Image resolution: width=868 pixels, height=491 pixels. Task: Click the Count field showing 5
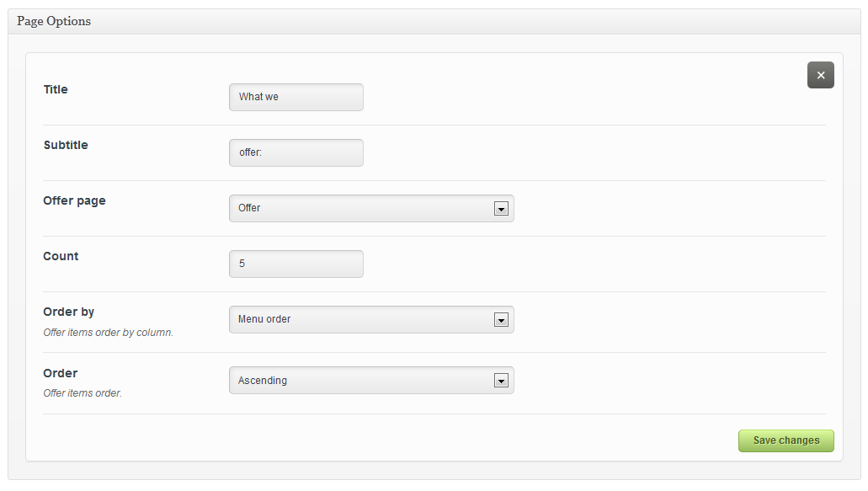tap(296, 264)
